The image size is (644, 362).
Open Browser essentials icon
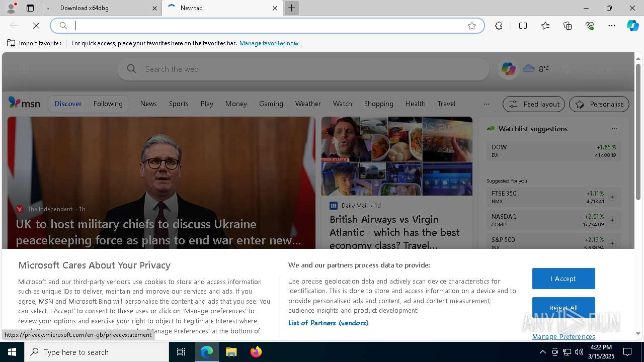coord(590,26)
